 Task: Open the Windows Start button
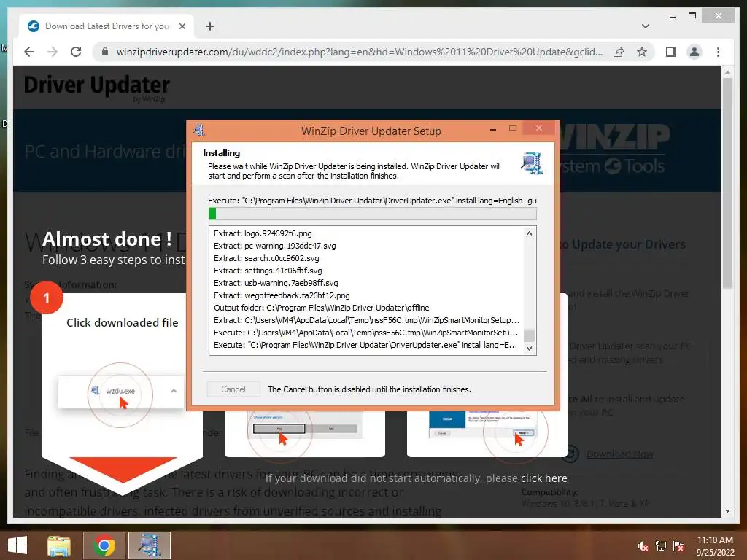(18, 545)
